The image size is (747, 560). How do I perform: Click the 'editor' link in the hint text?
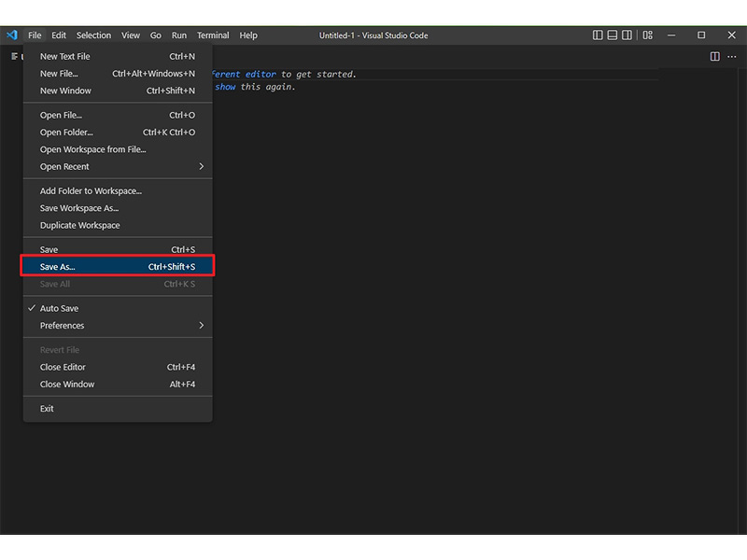(261, 75)
